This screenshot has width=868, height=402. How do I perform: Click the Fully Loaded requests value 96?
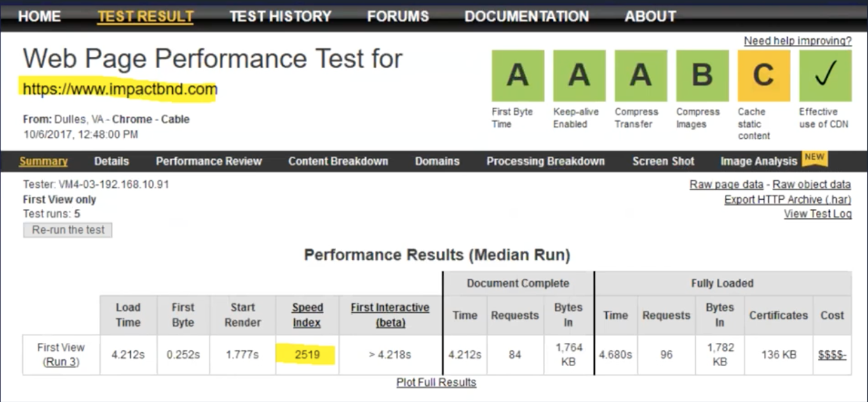667,355
